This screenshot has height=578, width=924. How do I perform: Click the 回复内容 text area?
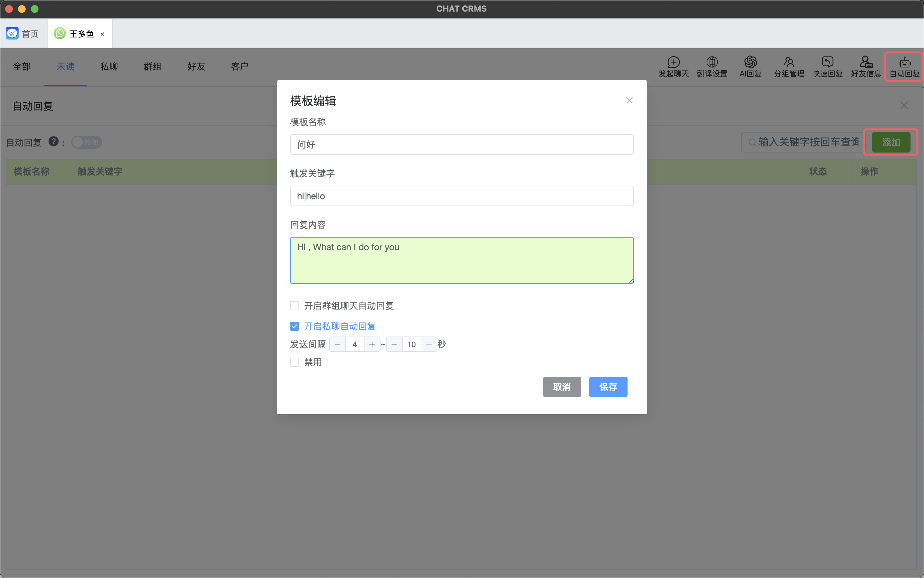coord(462,260)
